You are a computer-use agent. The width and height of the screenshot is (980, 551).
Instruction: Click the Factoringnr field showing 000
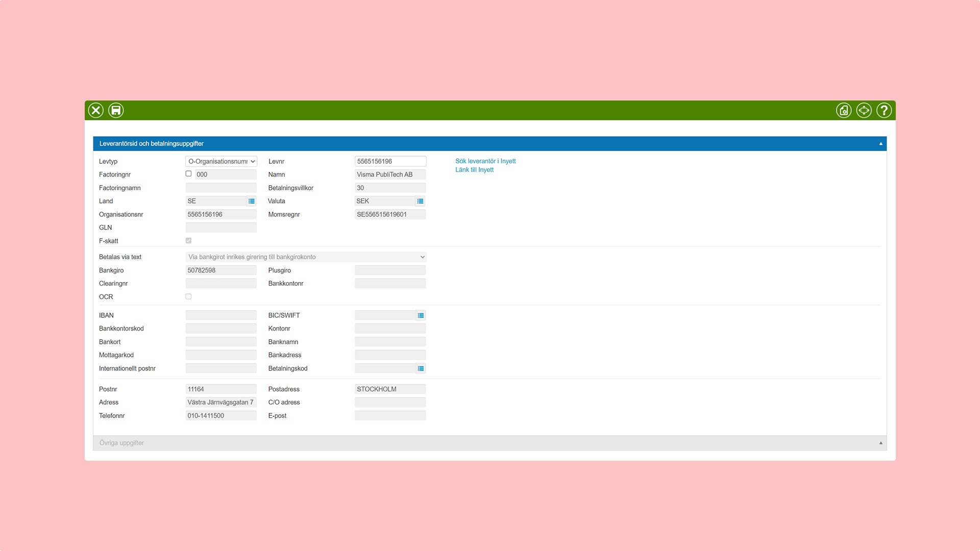tap(226, 174)
